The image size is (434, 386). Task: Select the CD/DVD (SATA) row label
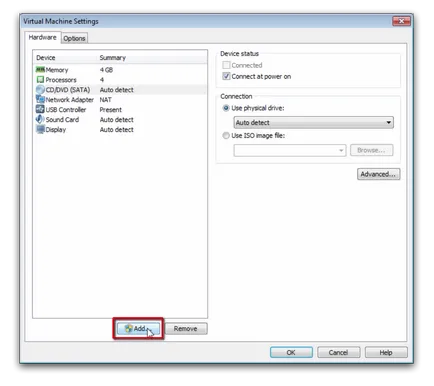pos(68,90)
